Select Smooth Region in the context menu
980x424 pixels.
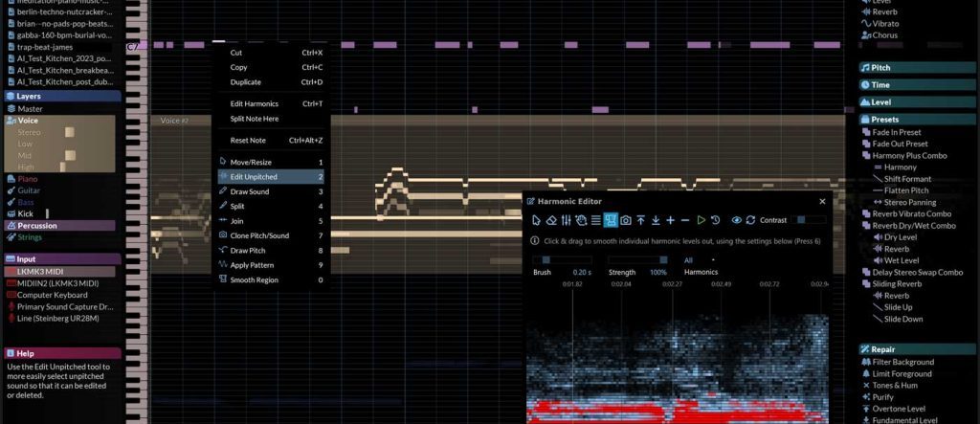(x=271, y=280)
